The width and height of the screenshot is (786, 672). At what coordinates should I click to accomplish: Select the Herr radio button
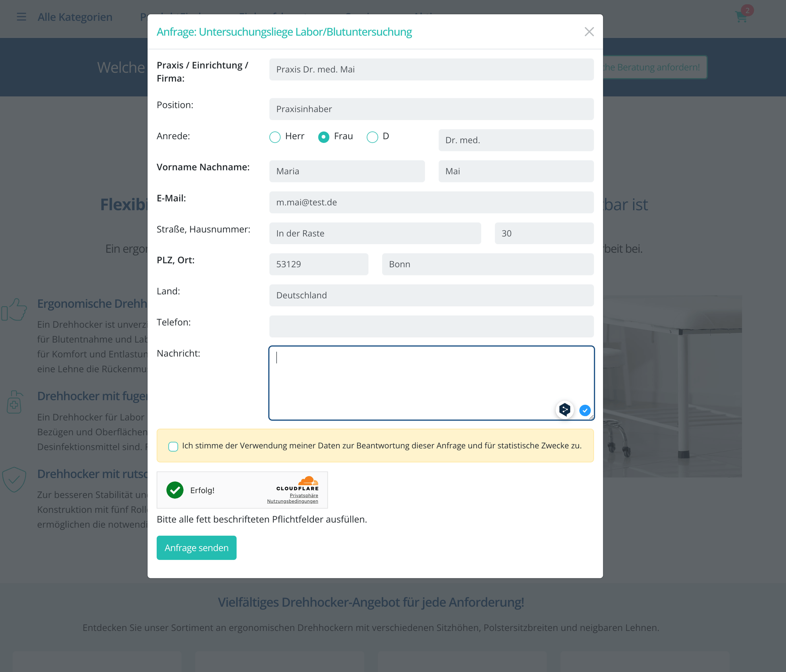pos(275,137)
